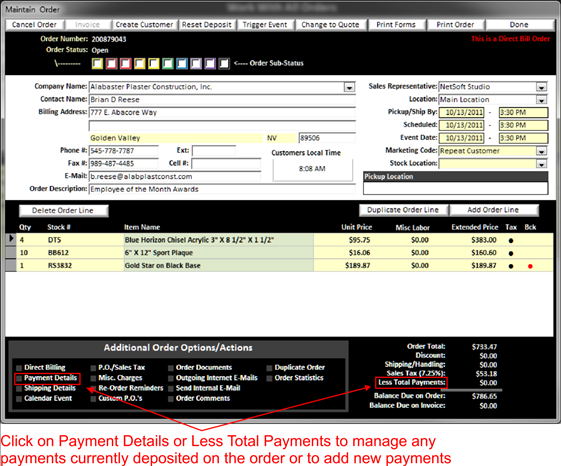Click item name Gold Star on Black Base

(x=162, y=266)
